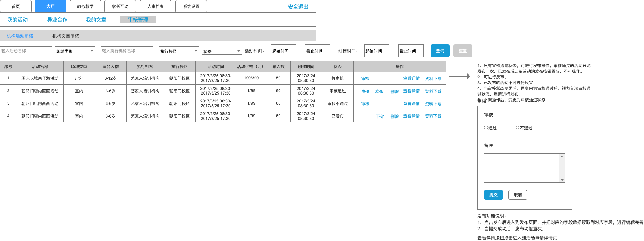644x241 pixels.
Task: Select the 大厅 tab
Action: 51,6
